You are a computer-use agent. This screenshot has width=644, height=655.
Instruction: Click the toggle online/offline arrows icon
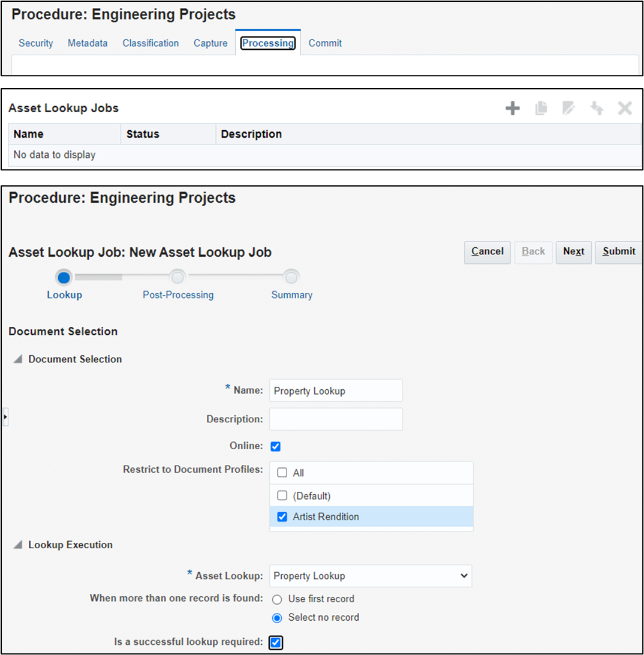point(597,108)
